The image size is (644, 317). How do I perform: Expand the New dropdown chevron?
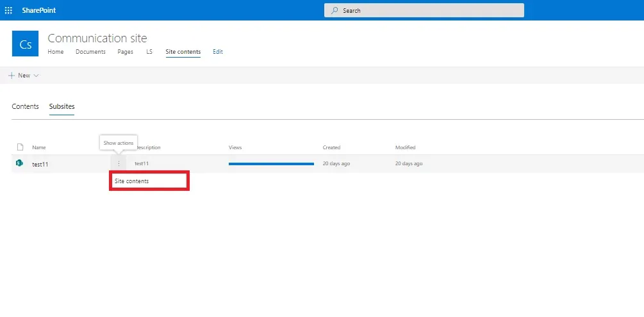[36, 76]
